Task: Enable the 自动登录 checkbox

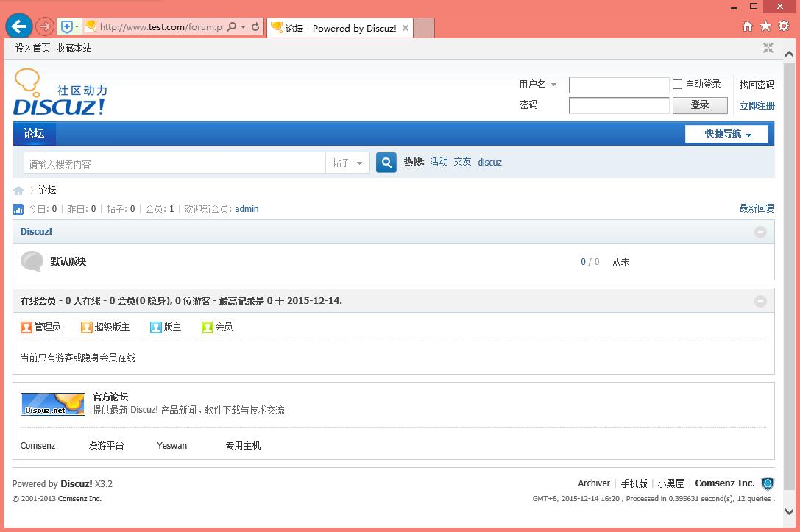Action: click(x=678, y=84)
